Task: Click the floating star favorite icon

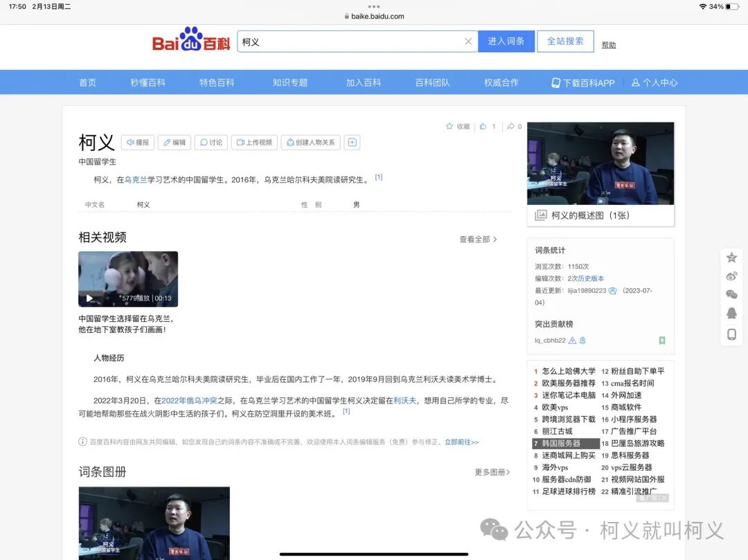Action: [x=731, y=258]
